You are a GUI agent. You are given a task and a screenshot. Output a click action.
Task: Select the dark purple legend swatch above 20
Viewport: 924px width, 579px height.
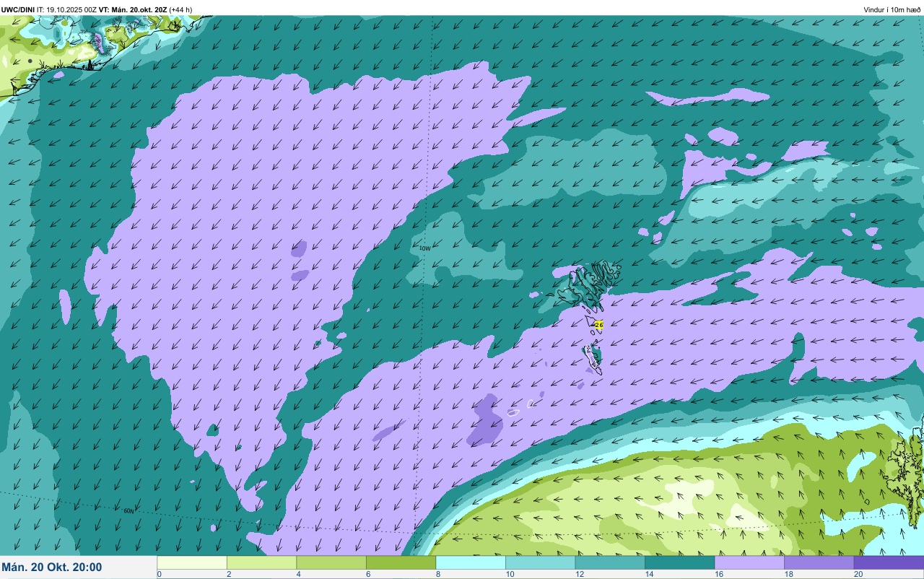pos(889,562)
